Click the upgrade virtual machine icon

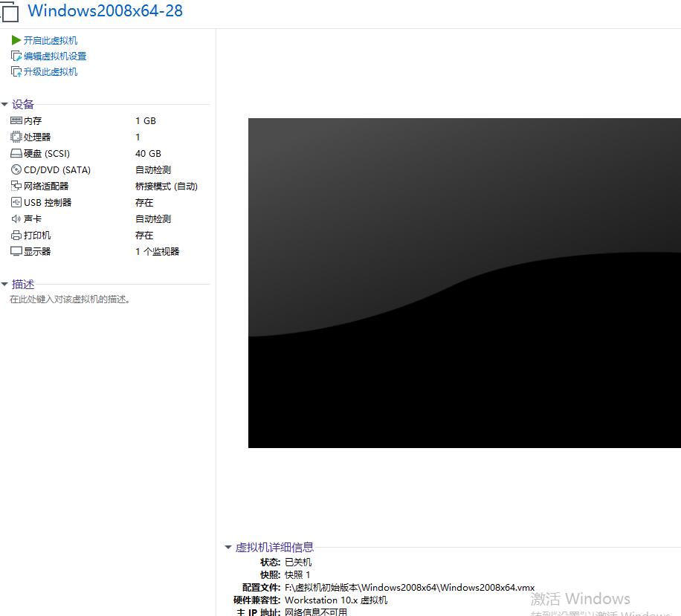click(x=16, y=71)
